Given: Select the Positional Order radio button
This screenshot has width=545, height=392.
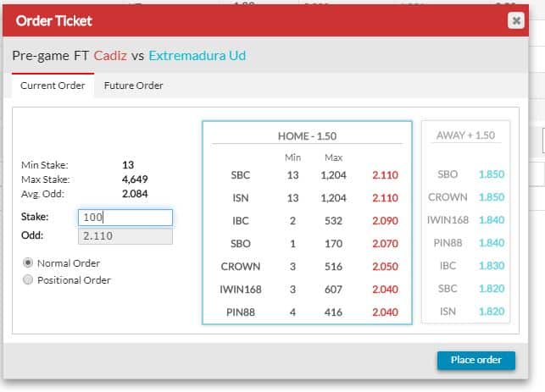Looking at the screenshot, I should pos(28,279).
